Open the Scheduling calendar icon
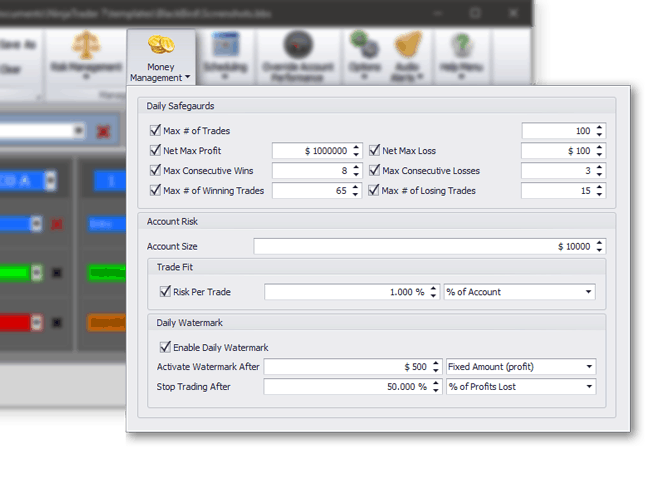Image resolution: width=645 pixels, height=500 pixels. [225, 44]
